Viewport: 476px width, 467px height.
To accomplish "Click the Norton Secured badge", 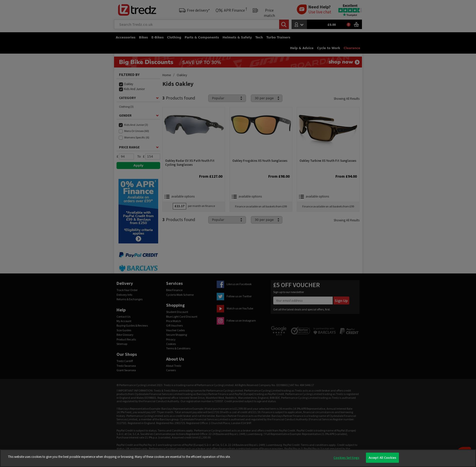I will (x=300, y=331).
